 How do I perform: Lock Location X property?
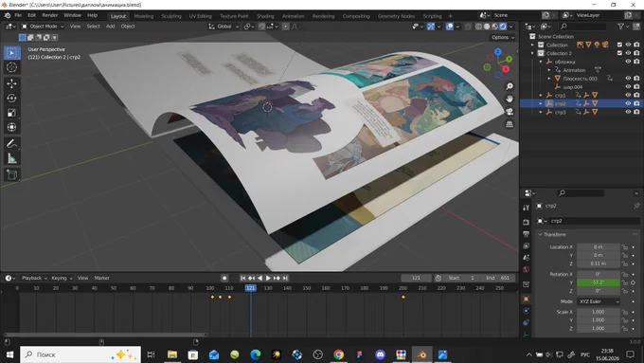(625, 247)
